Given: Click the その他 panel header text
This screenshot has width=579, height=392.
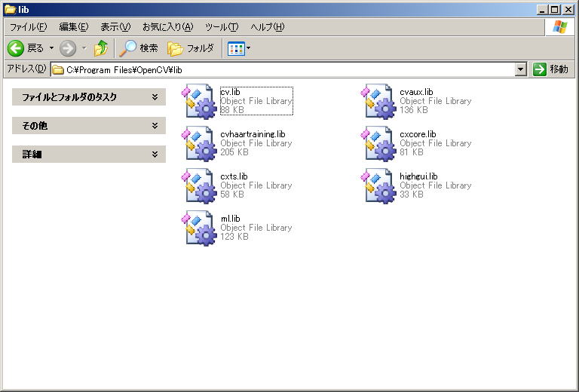Looking at the screenshot, I should (35, 126).
